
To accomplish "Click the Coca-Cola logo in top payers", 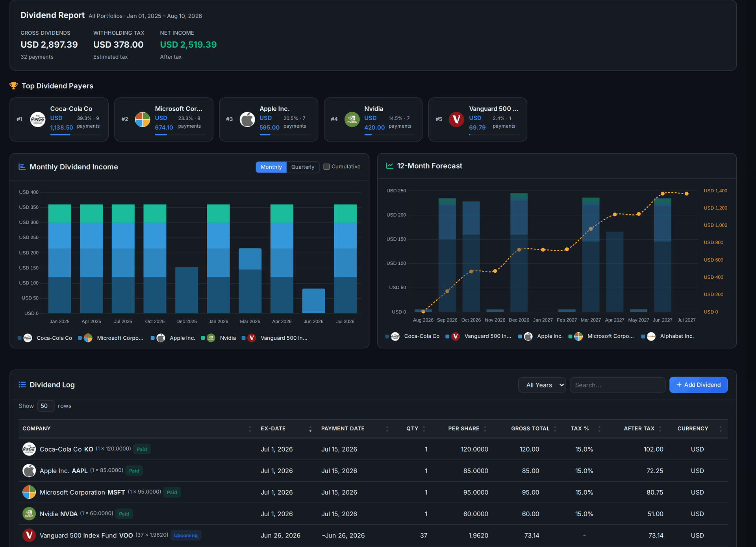I will 38,119.
